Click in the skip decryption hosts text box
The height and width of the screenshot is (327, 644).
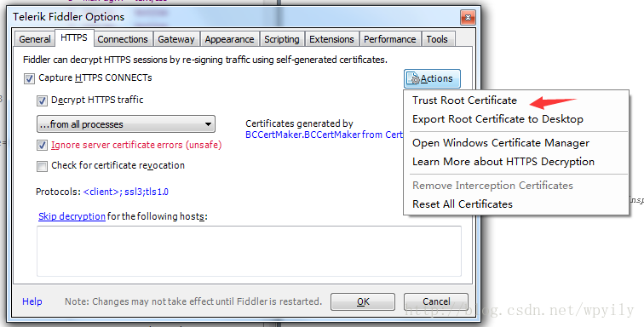pos(249,251)
